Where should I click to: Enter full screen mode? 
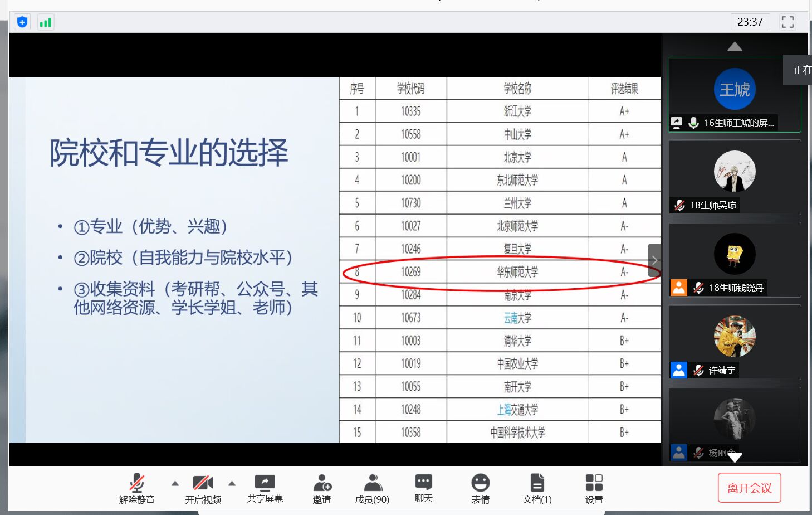point(787,22)
